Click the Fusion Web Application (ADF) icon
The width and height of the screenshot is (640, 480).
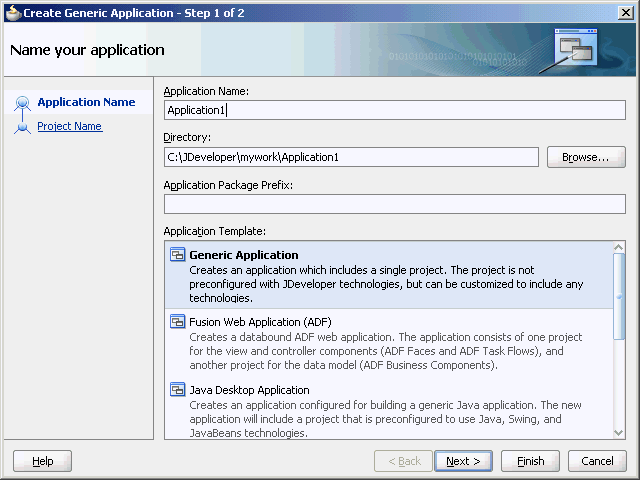177,322
